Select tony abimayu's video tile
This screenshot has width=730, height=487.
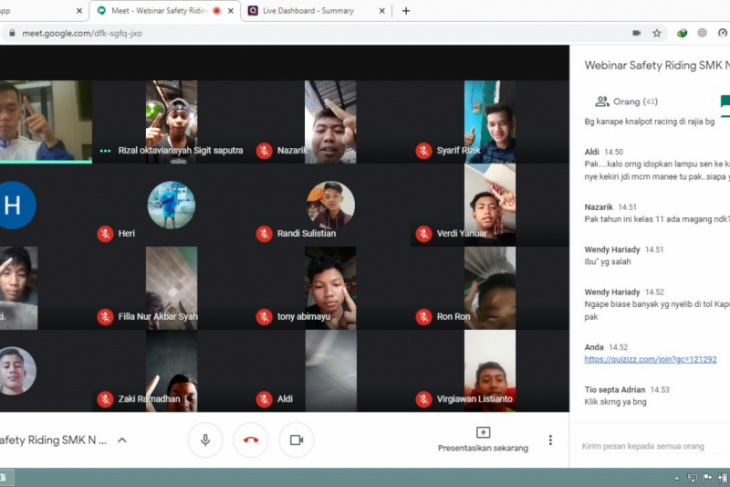point(331,288)
